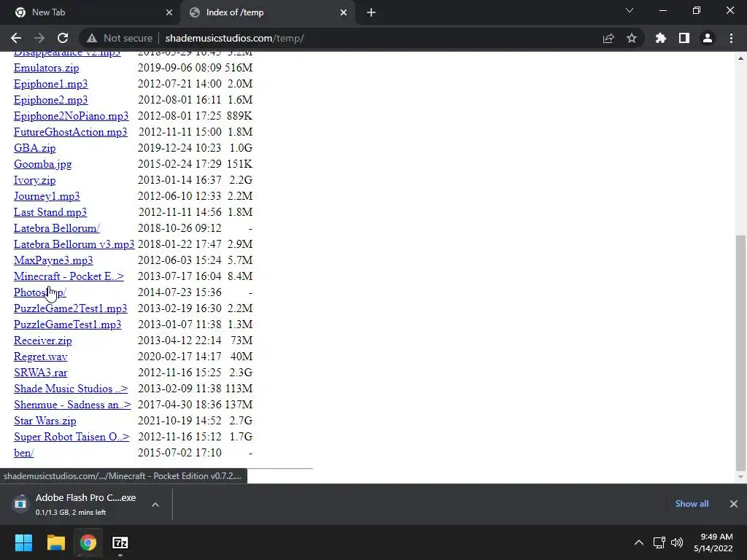Open the ben/ folder link
Screen dimensions: 747x560
(x=24, y=453)
